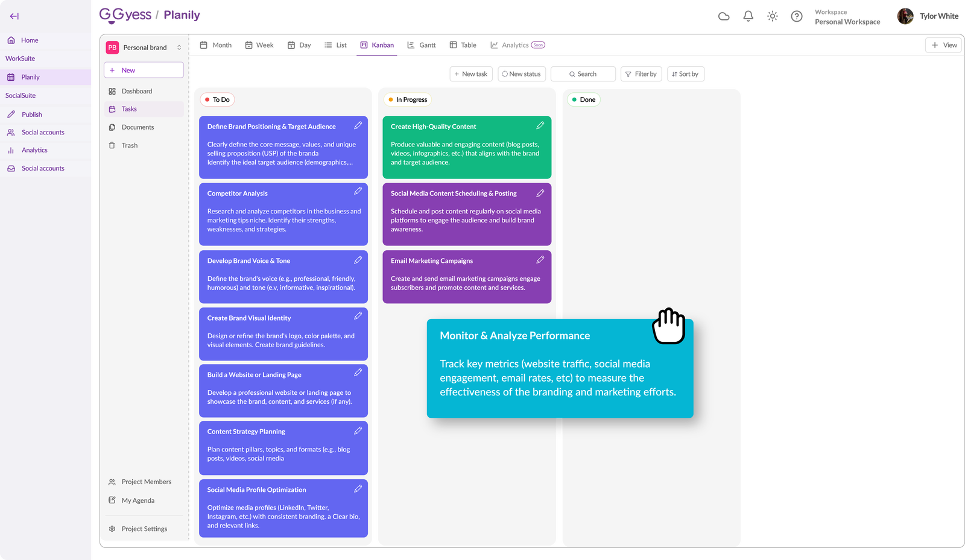Viewport: 965px width, 560px height.
Task: Click the New status button
Action: tap(522, 74)
